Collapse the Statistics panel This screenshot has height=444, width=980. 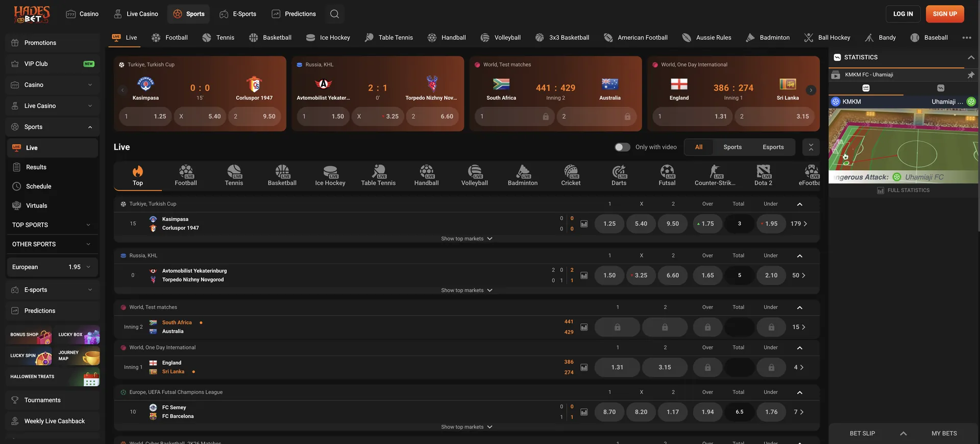971,57
